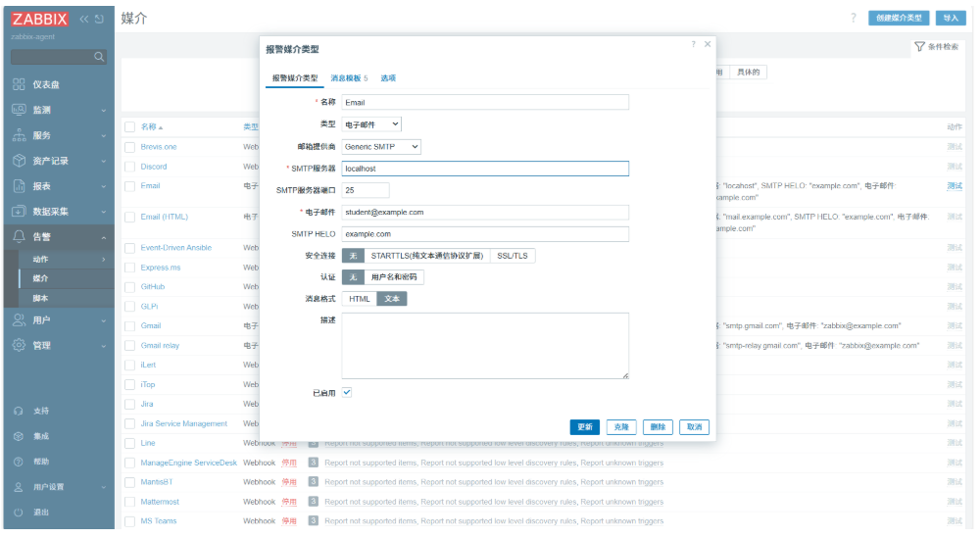The width and height of the screenshot is (980, 538).
Task: Click the filter funnel icon 条件检索
Action: click(919, 47)
